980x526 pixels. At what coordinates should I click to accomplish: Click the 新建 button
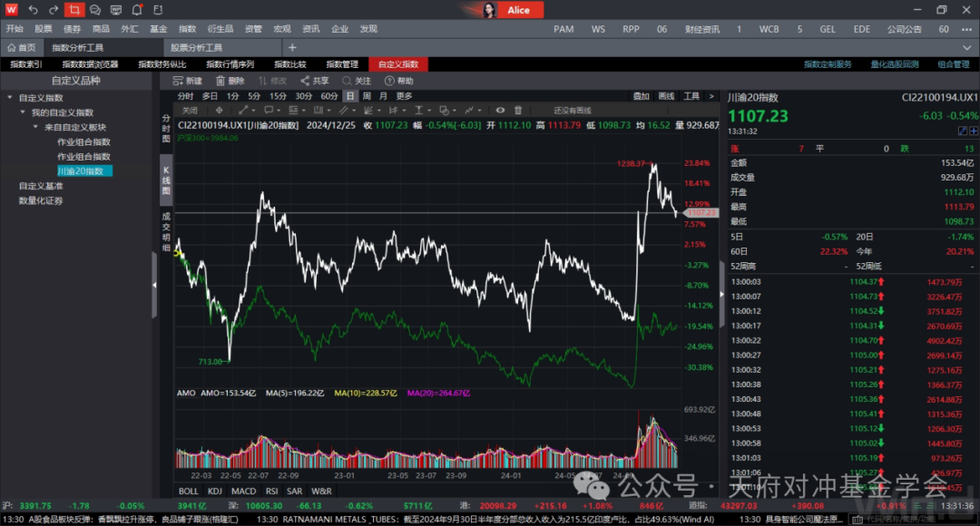tap(187, 81)
